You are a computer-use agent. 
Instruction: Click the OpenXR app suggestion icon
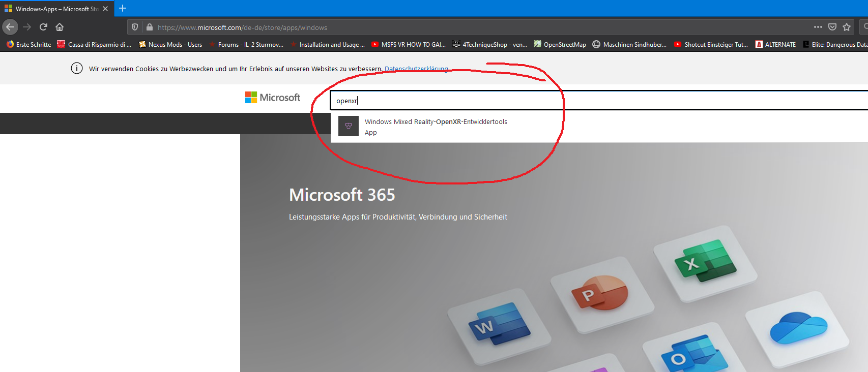349,126
